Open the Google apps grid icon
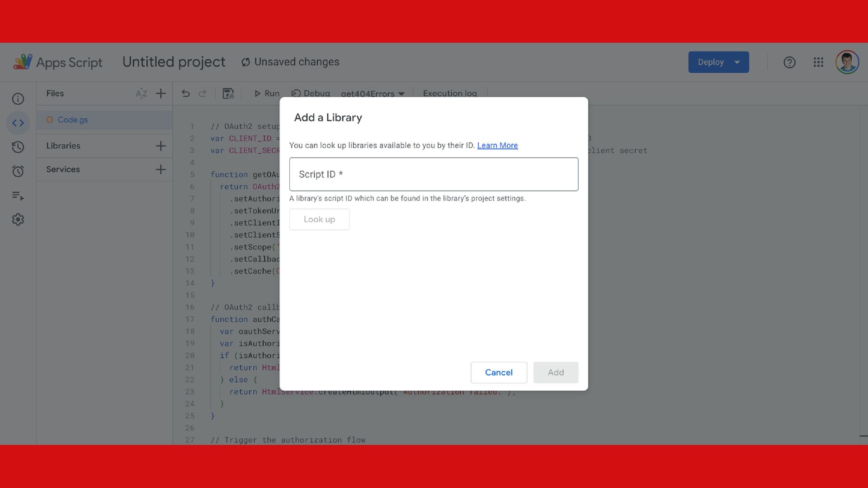868x488 pixels. 818,62
